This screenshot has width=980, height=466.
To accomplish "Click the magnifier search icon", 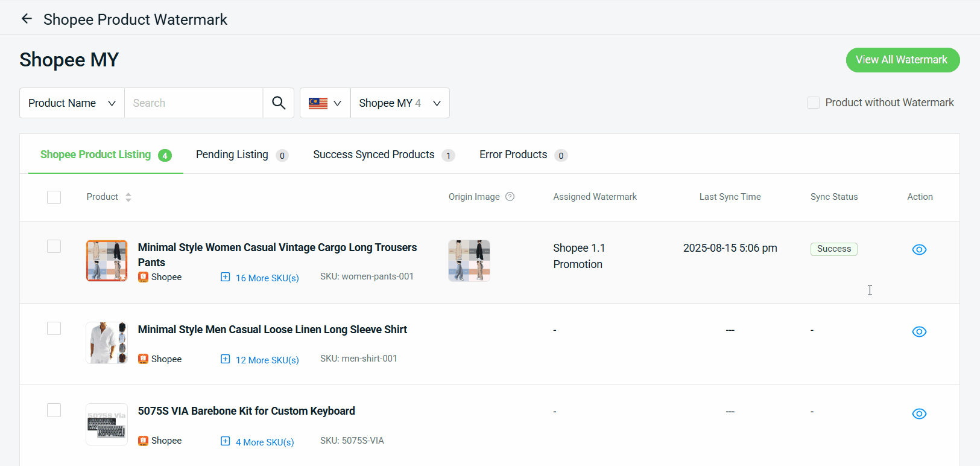I will click(x=279, y=103).
